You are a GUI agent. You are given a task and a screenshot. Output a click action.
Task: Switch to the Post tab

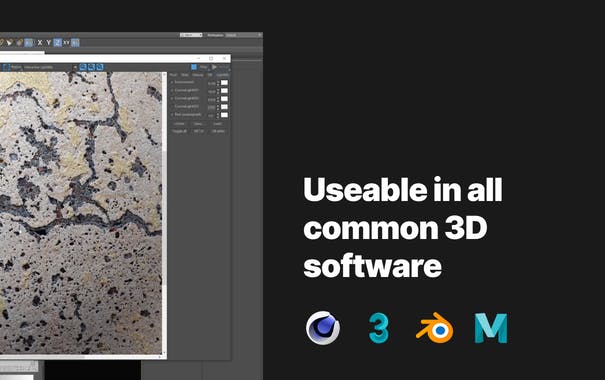pos(173,75)
